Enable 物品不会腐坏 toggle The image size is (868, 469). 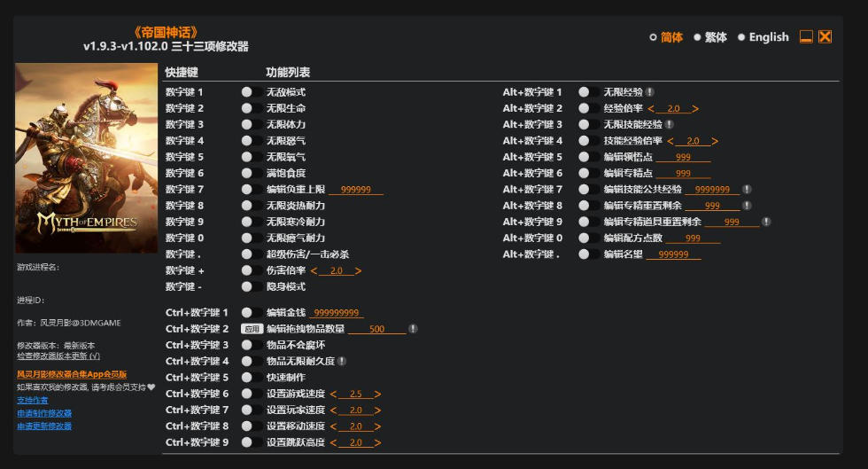(x=252, y=345)
